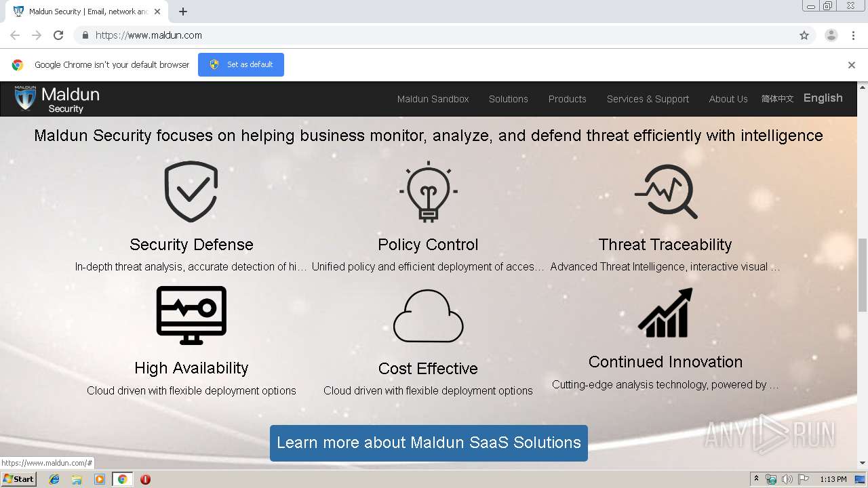Click the Maldun Security logo
868x488 pixels.
tap(57, 99)
